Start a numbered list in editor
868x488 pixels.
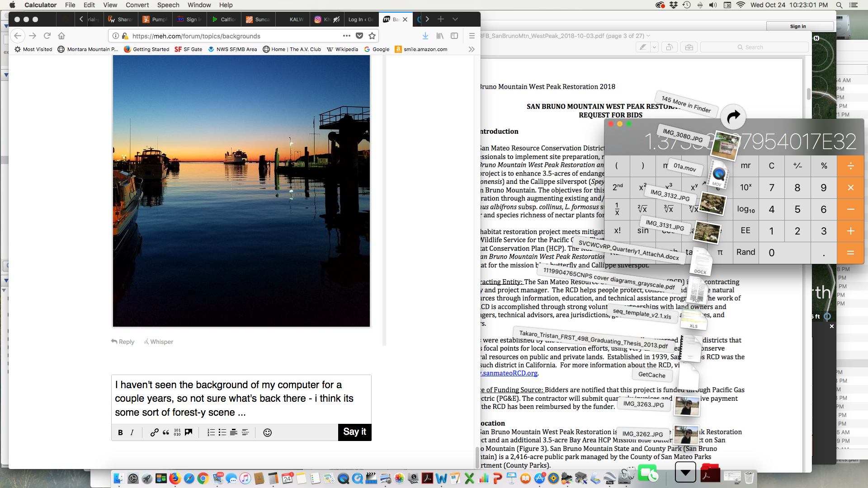[x=211, y=432]
